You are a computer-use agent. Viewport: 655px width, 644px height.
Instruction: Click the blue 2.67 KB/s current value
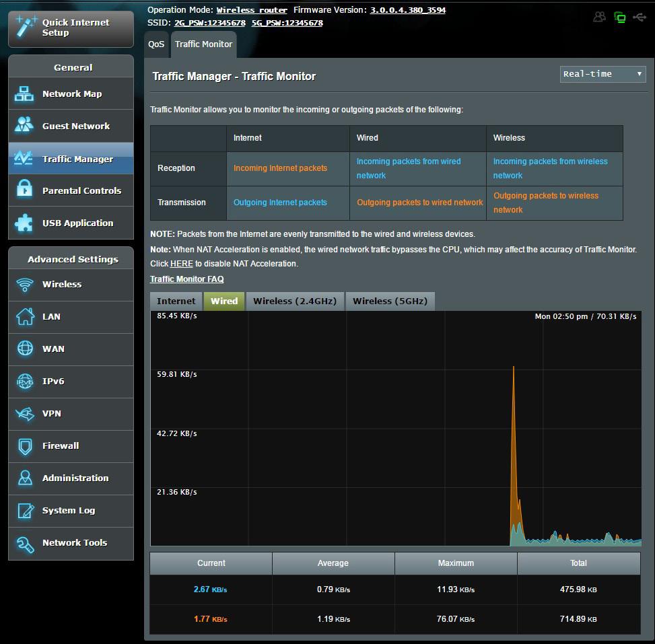[x=210, y=589]
